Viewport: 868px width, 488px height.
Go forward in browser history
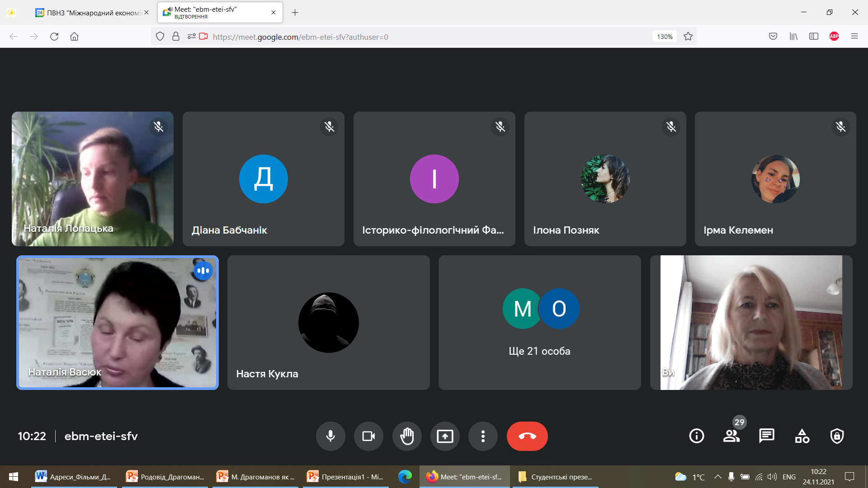(34, 37)
